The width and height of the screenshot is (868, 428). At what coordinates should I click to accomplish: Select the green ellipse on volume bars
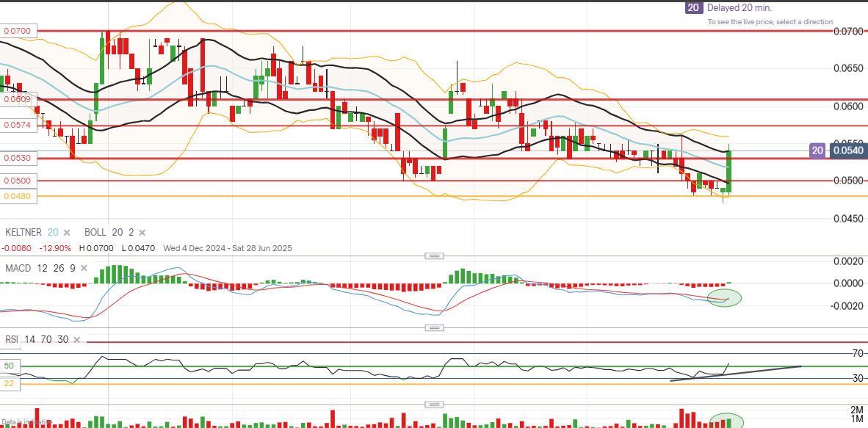click(x=726, y=421)
